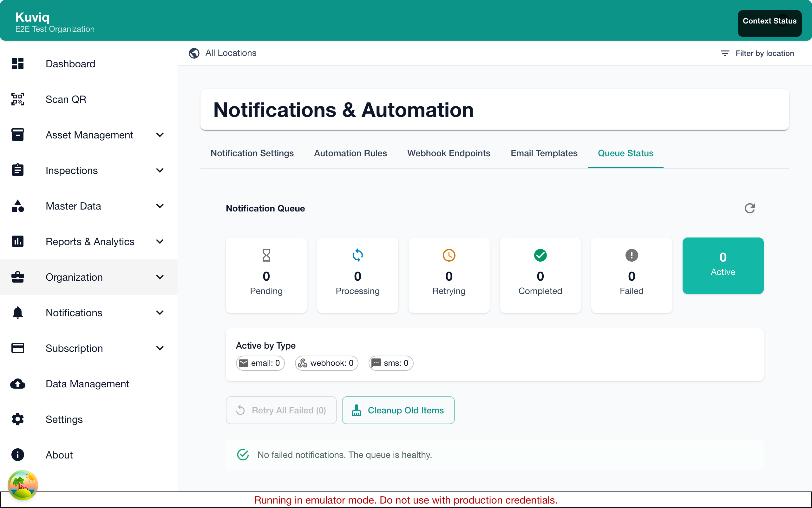
Task: Click the sync arrows icon on the Processing card
Action: point(358,255)
